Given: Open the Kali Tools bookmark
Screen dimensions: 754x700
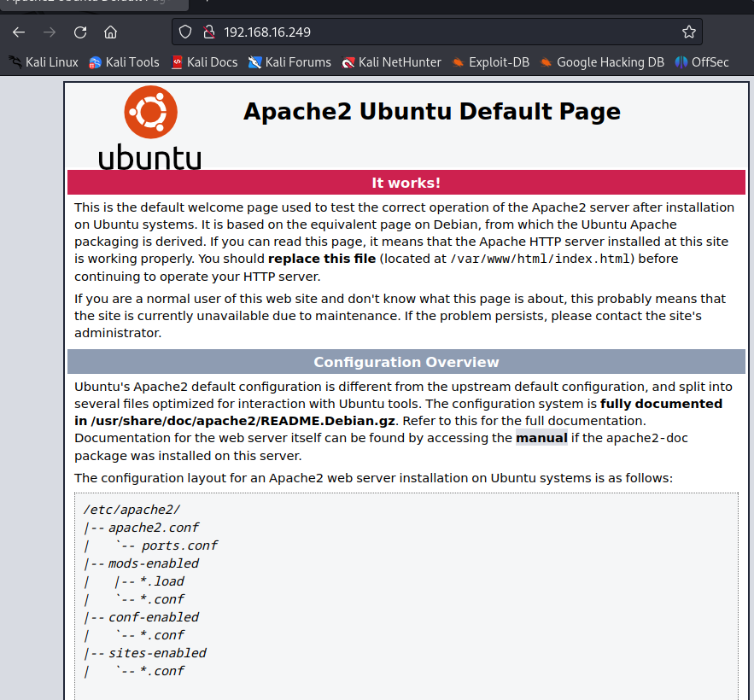Looking at the screenshot, I should point(124,62).
